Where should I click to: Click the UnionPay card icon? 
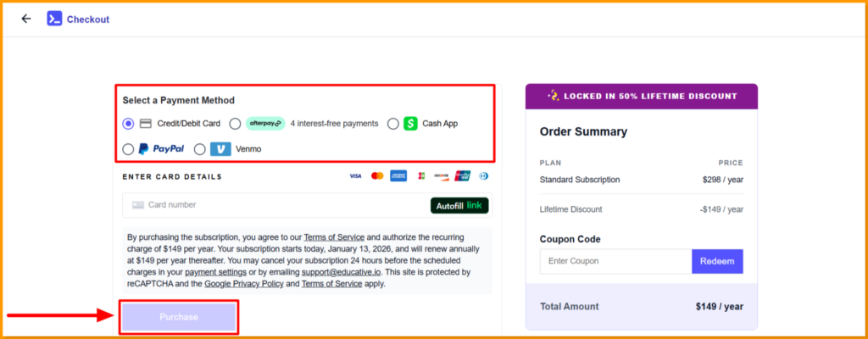click(463, 176)
